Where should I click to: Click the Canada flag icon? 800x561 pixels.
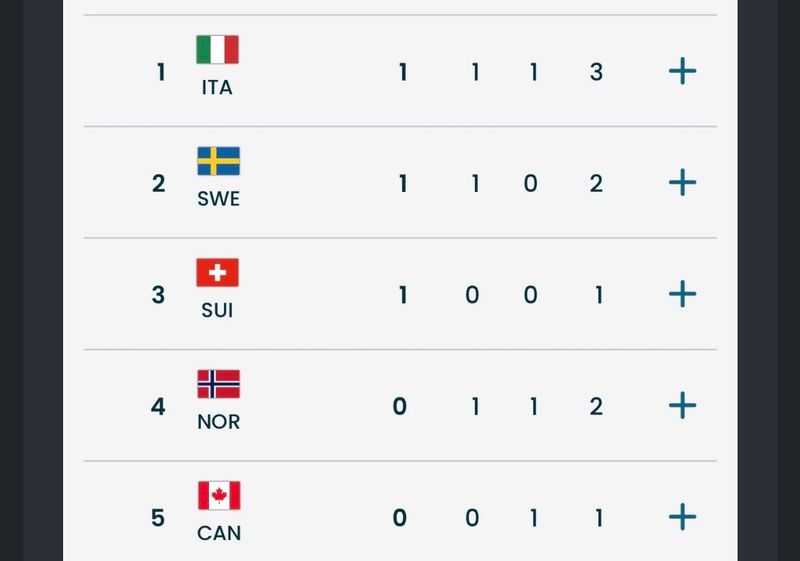tap(219, 495)
